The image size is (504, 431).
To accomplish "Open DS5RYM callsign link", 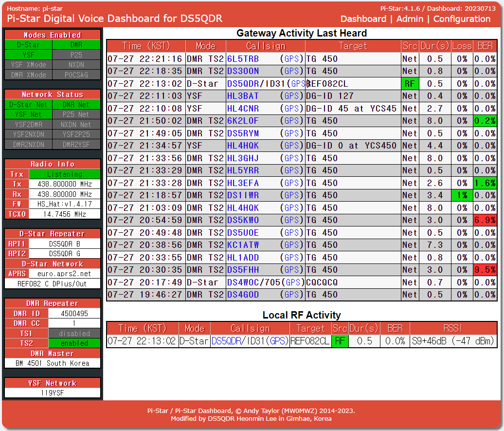I will (243, 133).
